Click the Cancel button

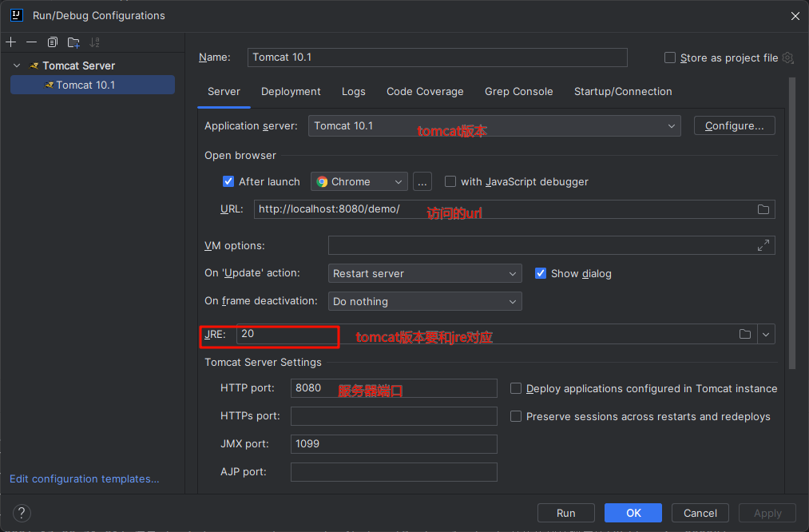click(700, 513)
